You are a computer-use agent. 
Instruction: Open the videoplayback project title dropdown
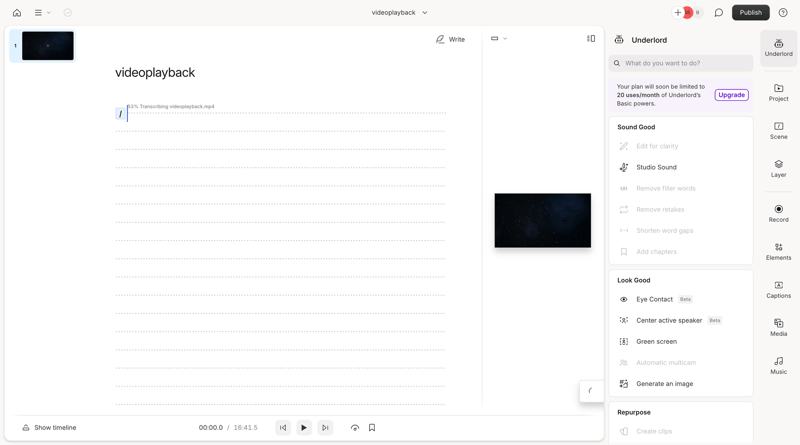tap(399, 13)
